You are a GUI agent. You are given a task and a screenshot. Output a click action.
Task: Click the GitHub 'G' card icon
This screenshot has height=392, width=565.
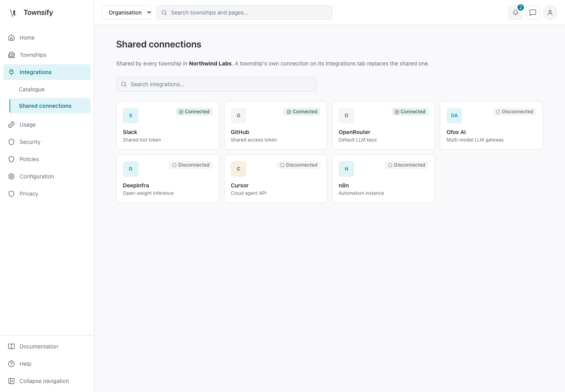click(x=239, y=116)
